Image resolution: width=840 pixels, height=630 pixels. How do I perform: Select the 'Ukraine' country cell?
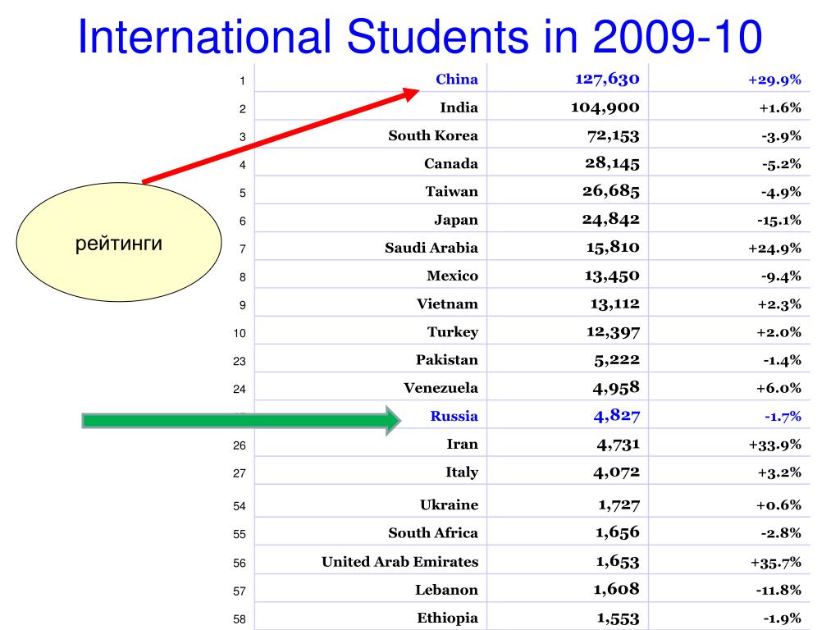(x=449, y=504)
